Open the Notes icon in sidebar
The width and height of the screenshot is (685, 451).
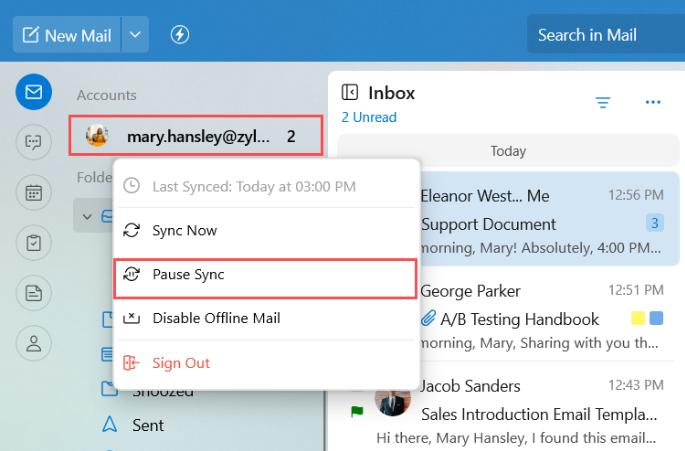point(34,293)
